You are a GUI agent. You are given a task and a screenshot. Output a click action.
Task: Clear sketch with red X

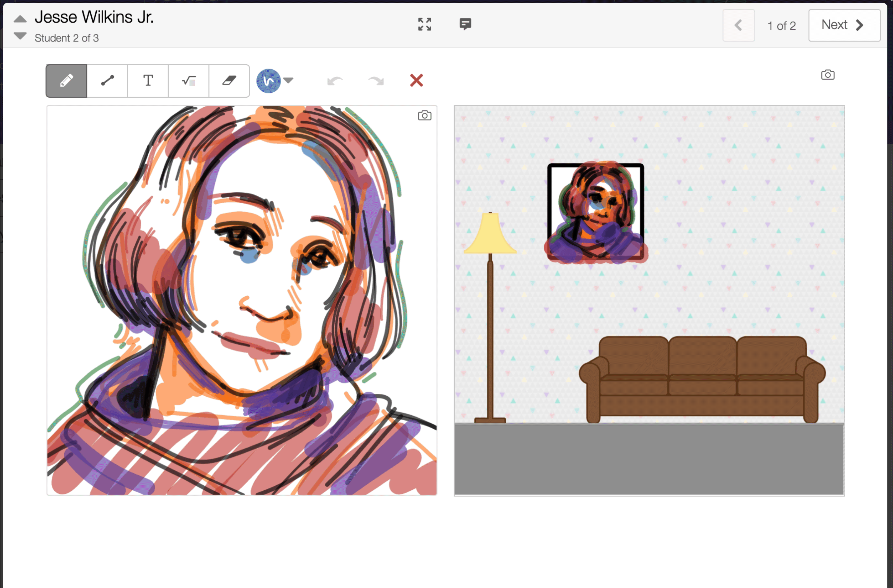tap(416, 80)
